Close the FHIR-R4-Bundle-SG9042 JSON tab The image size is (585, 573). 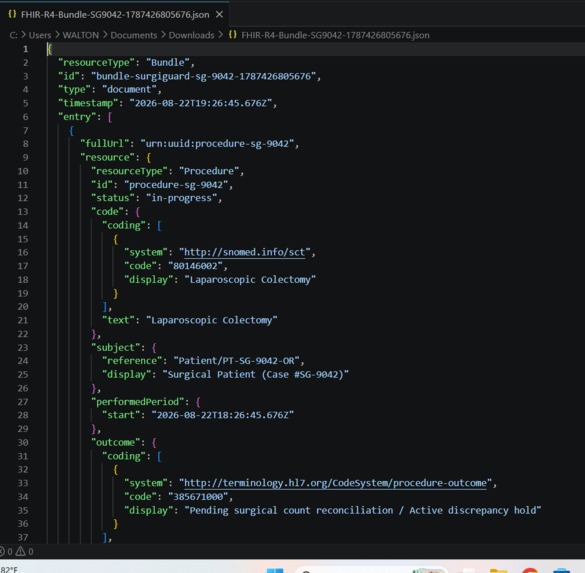(x=219, y=15)
